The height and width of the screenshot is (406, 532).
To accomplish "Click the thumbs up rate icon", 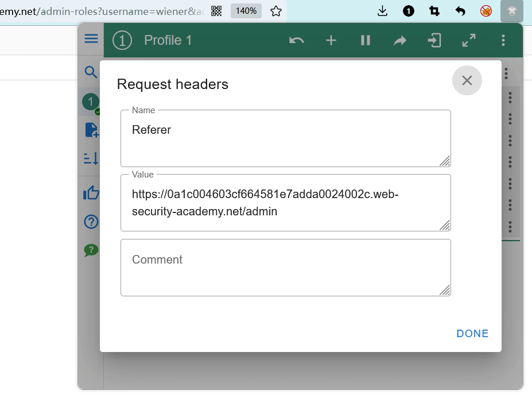I will click(x=91, y=194).
